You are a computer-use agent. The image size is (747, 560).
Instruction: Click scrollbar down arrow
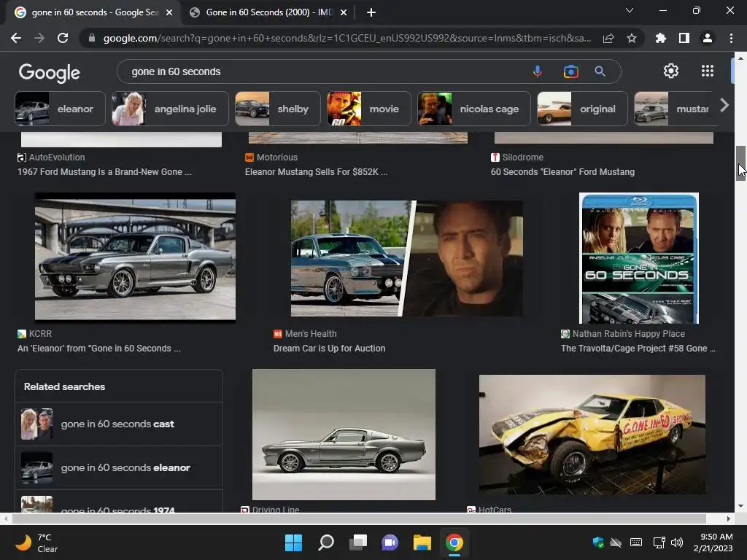[740, 506]
